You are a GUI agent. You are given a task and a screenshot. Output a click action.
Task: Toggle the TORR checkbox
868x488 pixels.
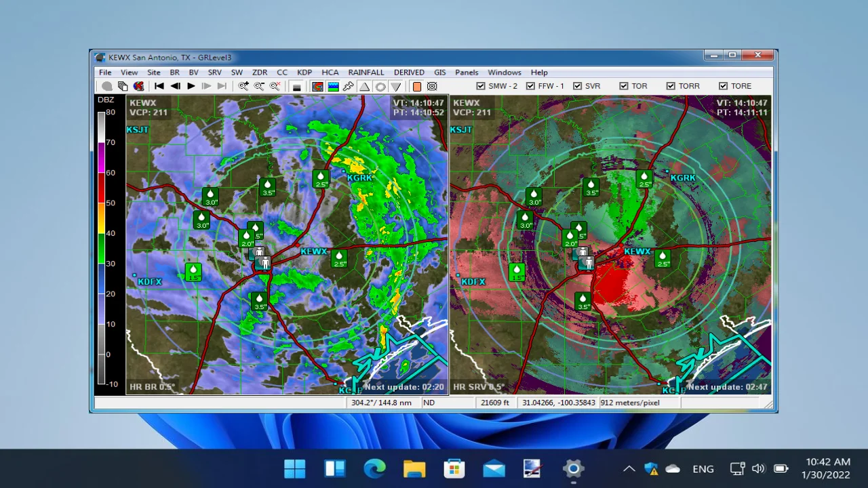click(x=670, y=86)
